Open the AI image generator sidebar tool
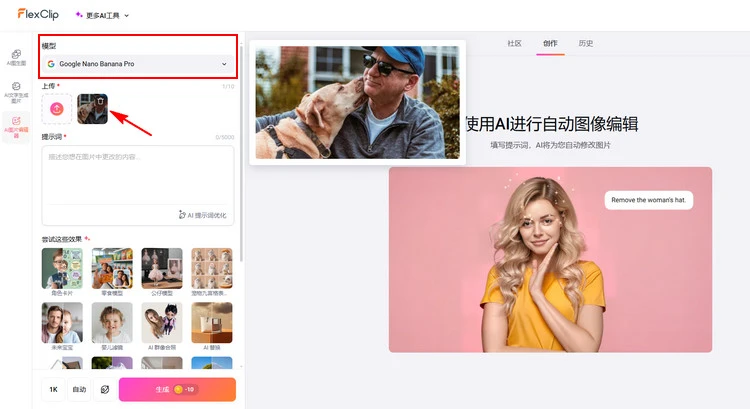Screen dimensions: 750x409 click(x=15, y=57)
